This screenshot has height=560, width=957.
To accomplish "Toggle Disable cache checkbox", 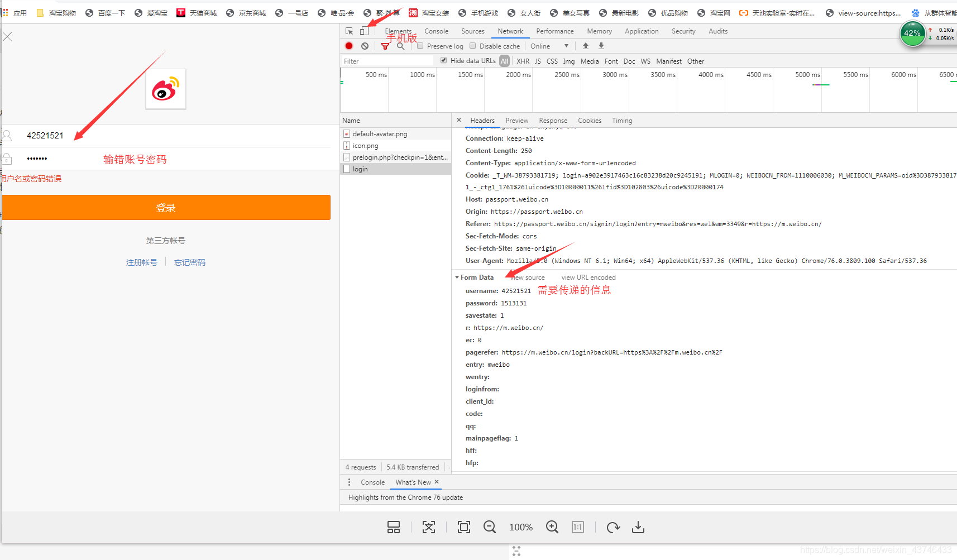I will [x=473, y=46].
